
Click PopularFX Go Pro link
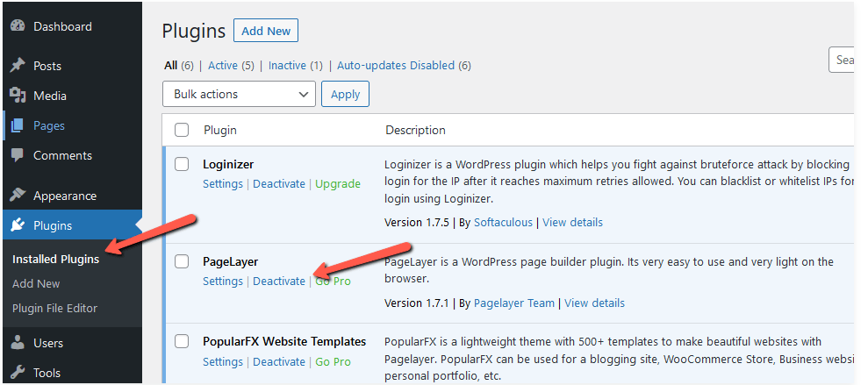334,362
